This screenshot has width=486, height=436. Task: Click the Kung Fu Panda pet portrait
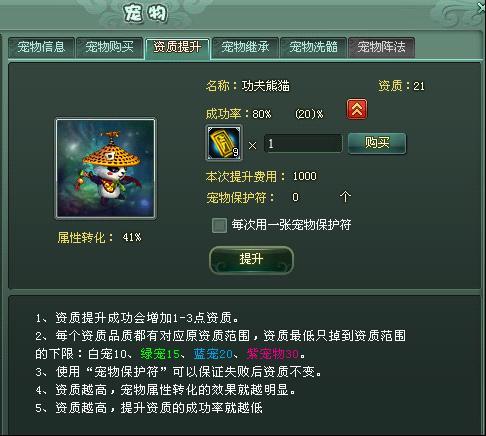[x=106, y=168]
